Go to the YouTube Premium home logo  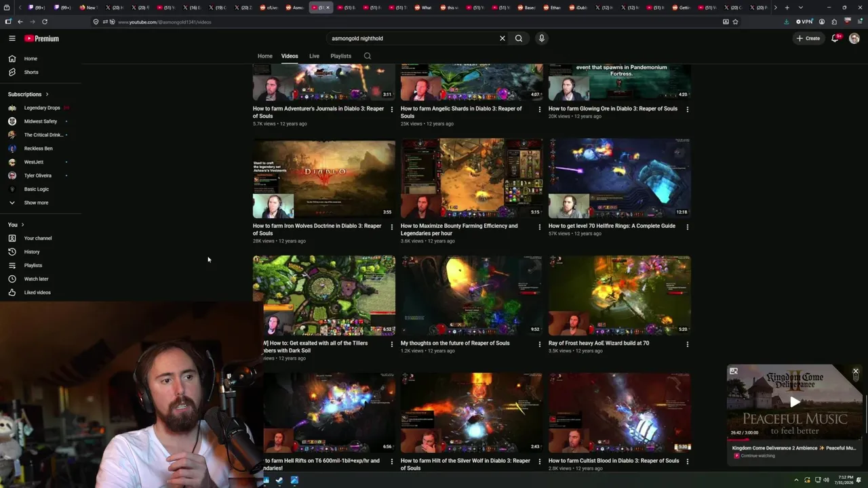click(x=41, y=39)
